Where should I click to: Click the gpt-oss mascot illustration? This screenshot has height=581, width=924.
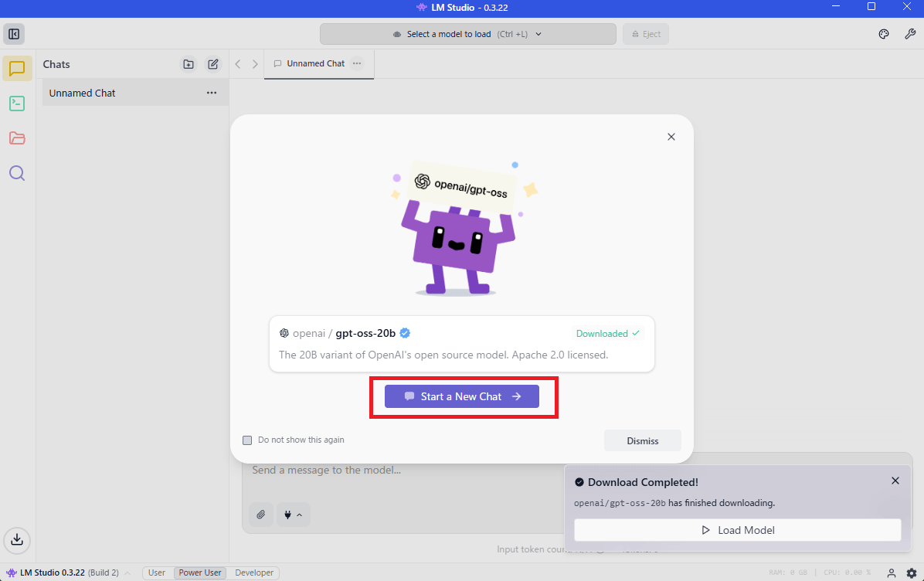click(462, 229)
